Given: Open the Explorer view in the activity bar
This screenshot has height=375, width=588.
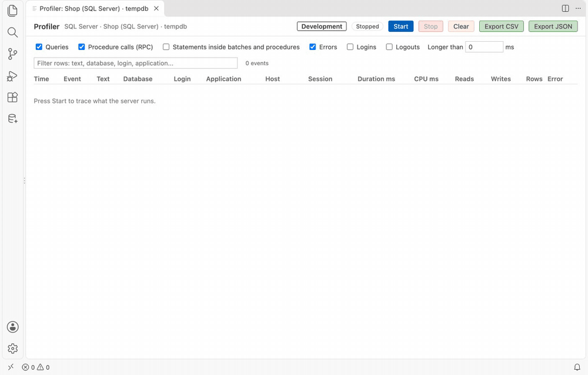Looking at the screenshot, I should coord(12,11).
